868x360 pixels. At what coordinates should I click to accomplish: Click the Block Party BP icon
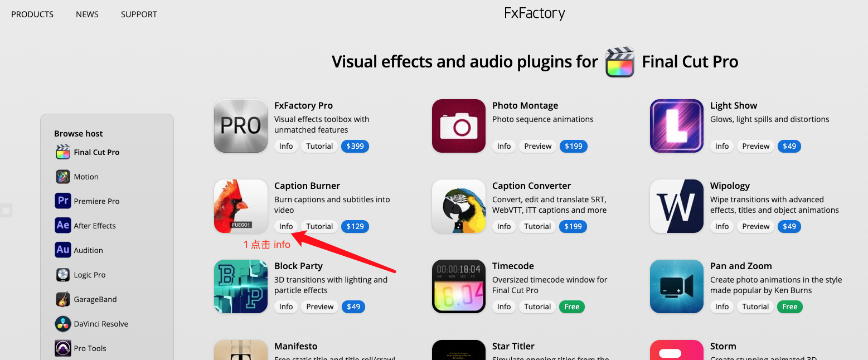coord(241,286)
